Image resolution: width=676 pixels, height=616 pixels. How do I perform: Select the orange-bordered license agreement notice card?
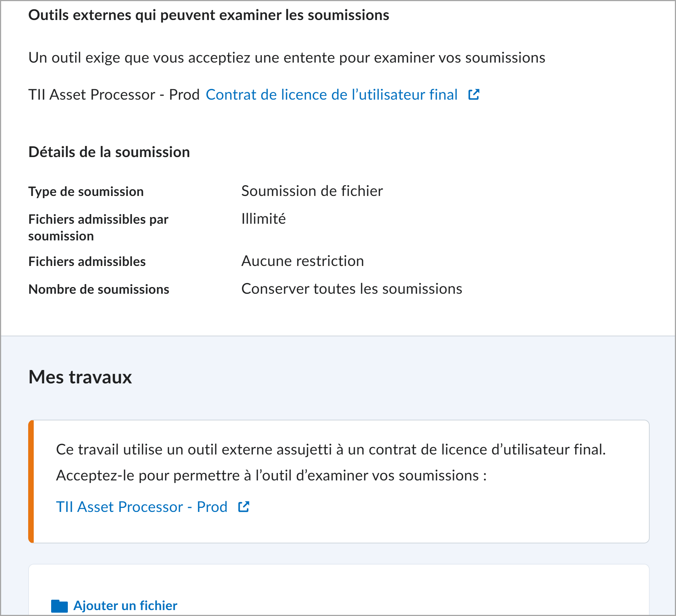coord(338,482)
